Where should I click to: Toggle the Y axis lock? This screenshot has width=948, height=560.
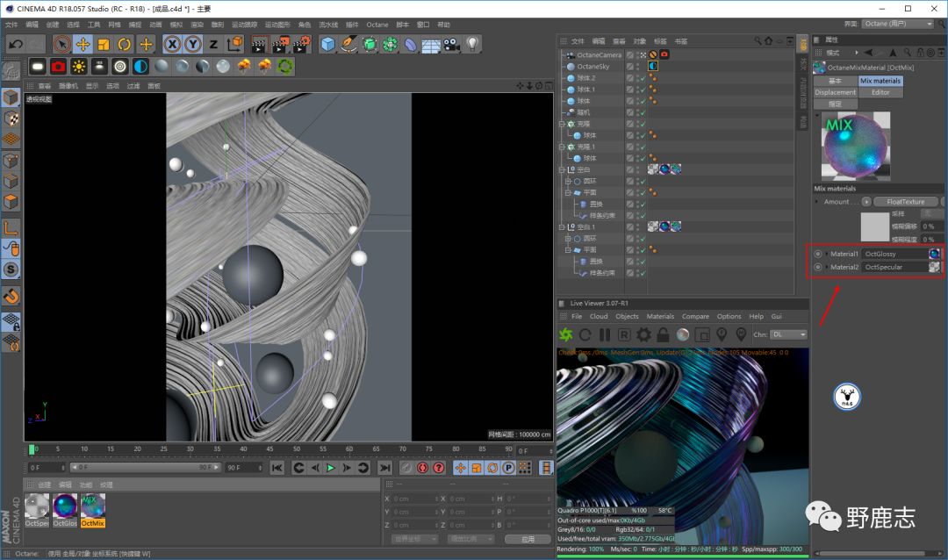pos(192,44)
